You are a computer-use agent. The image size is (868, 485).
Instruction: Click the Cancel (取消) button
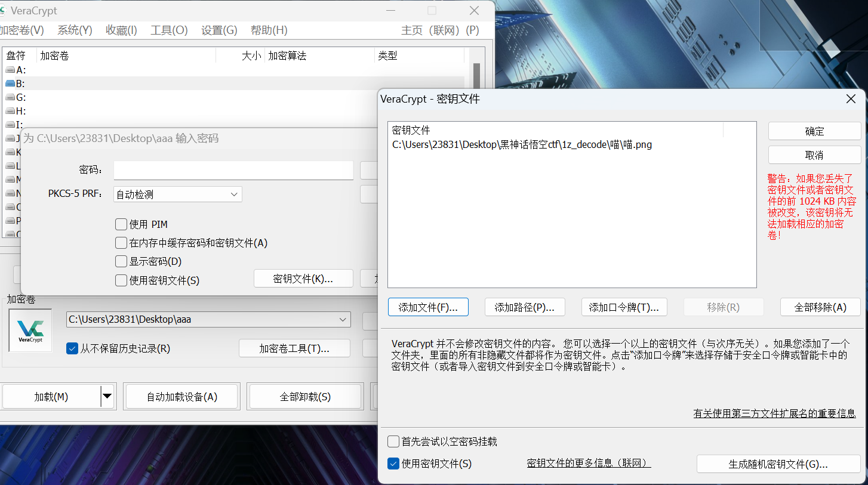[x=814, y=155]
